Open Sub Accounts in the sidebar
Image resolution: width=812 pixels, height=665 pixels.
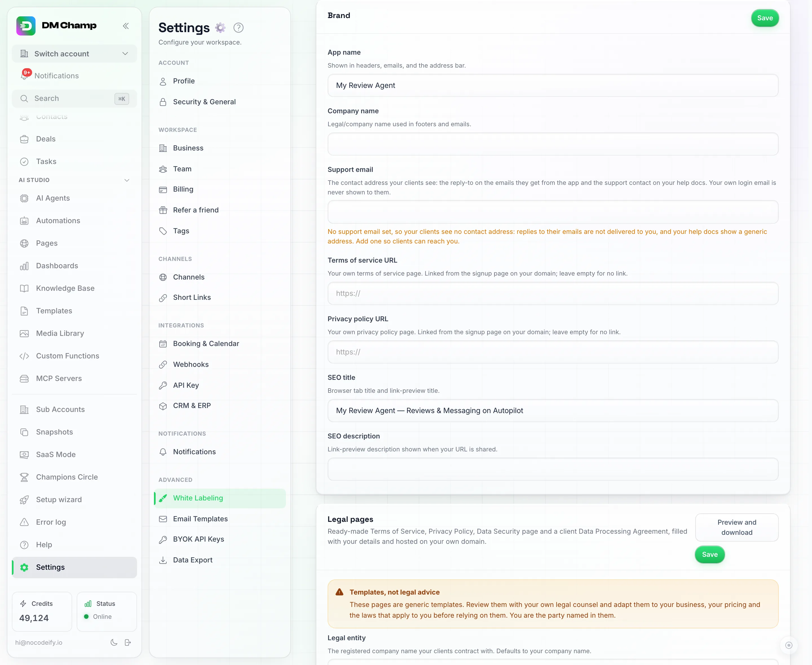point(74,409)
